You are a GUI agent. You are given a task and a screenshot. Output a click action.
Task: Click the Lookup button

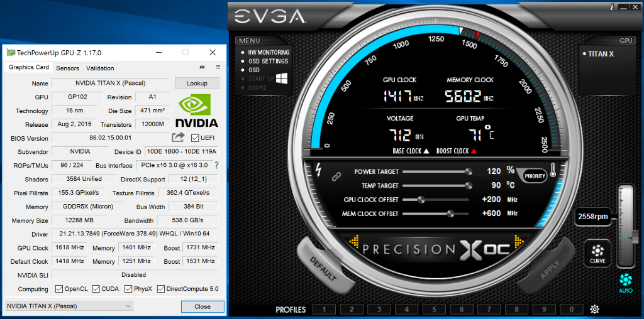197,84
